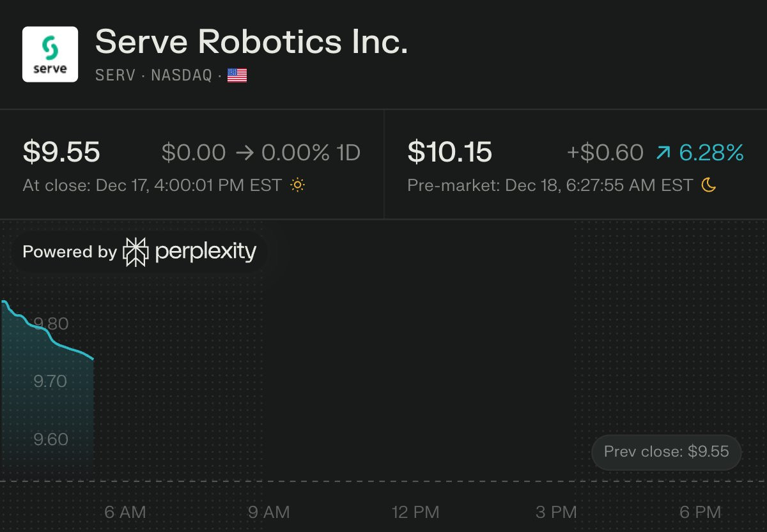This screenshot has height=532, width=767.
Task: Click the moon pre-market icon
Action: point(709,185)
